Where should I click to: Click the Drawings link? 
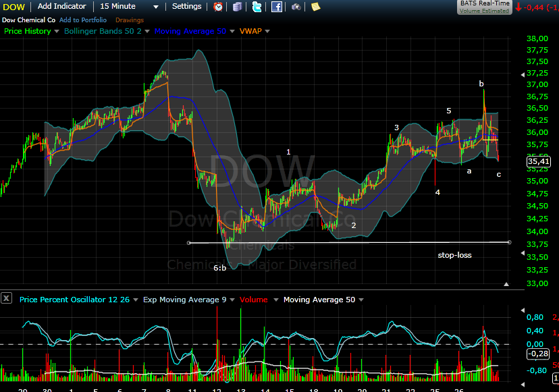[x=130, y=20]
